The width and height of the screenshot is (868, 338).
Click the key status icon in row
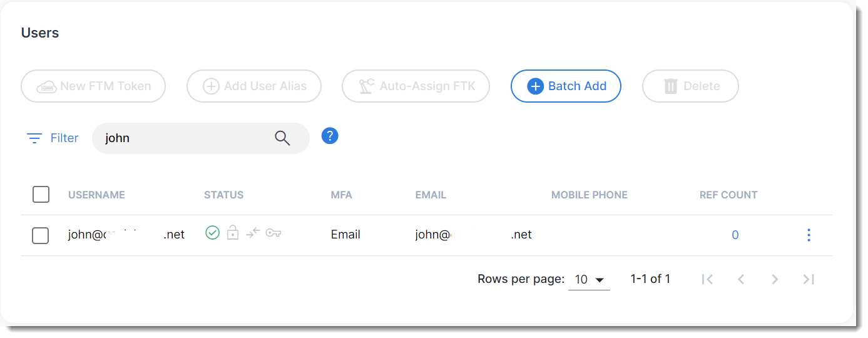(273, 233)
